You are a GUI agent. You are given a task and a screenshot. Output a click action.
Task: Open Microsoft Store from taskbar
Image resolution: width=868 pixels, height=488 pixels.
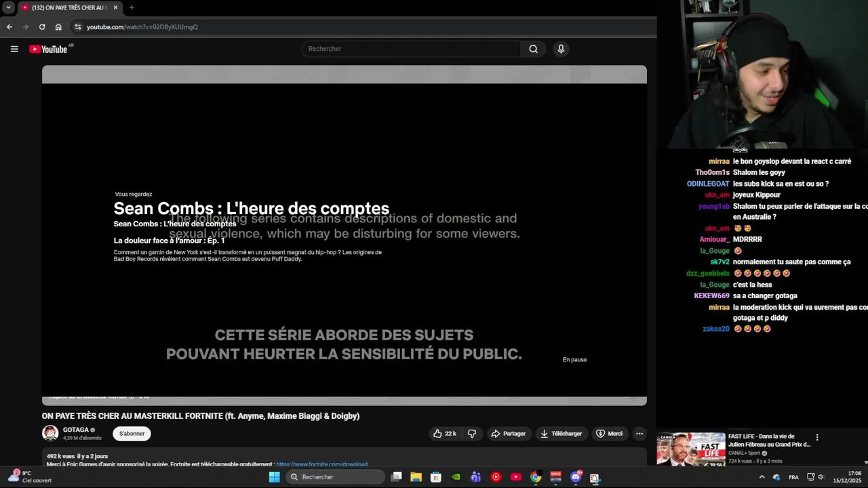[436, 477]
